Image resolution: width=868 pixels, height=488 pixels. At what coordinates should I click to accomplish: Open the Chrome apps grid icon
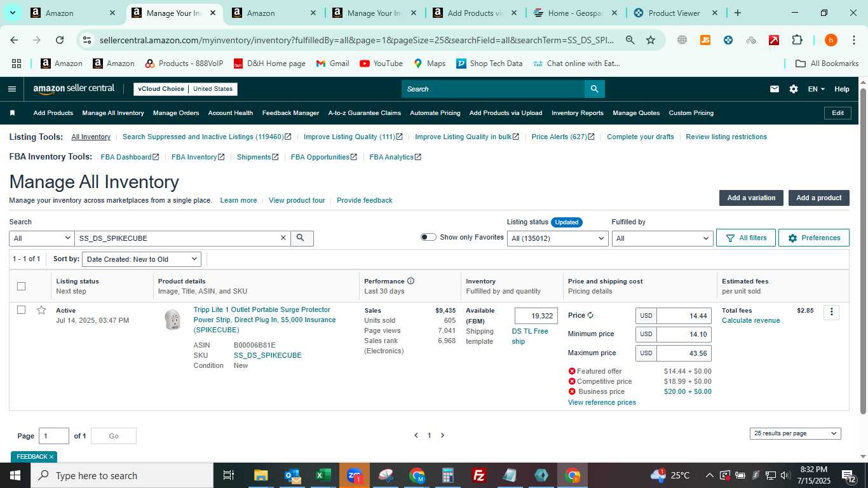(x=17, y=64)
